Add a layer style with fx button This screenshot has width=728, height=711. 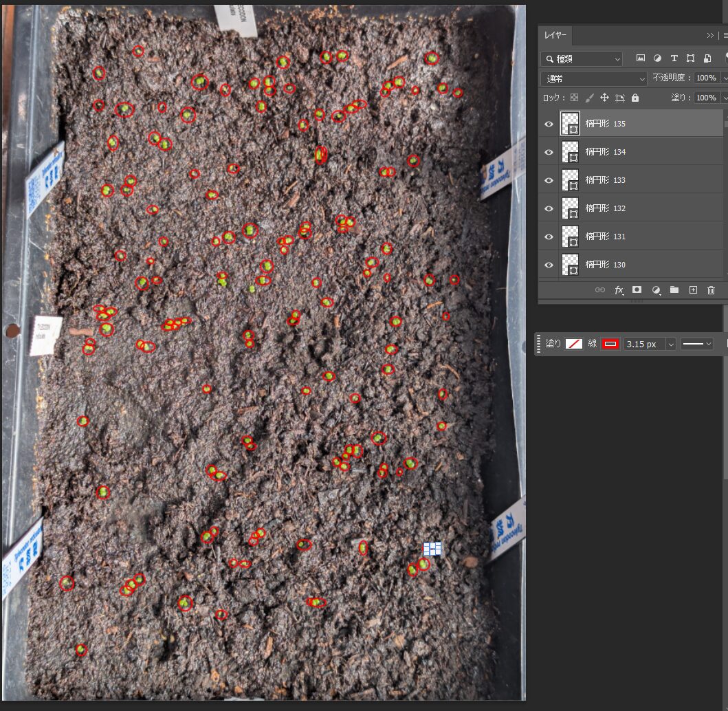point(619,290)
